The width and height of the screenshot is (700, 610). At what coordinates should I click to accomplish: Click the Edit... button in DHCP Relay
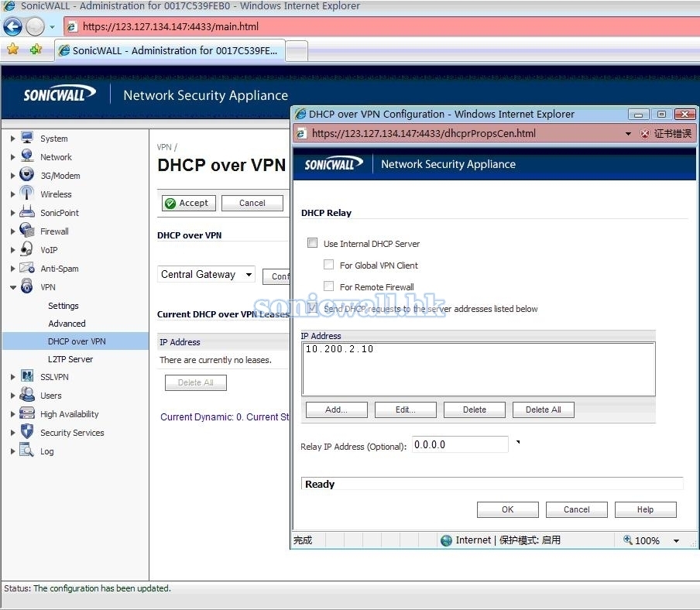(x=406, y=410)
